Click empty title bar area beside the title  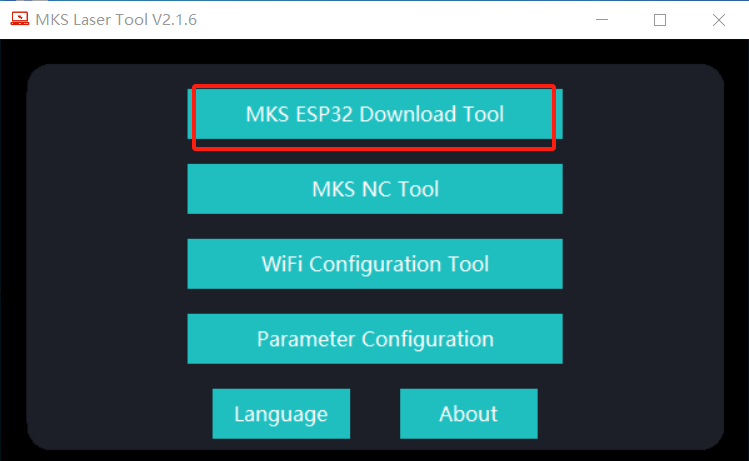point(400,20)
